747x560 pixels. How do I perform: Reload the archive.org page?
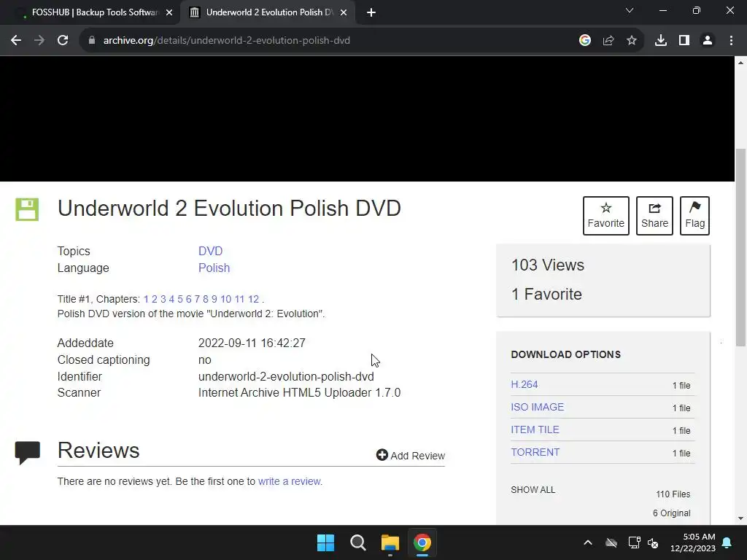tap(63, 41)
